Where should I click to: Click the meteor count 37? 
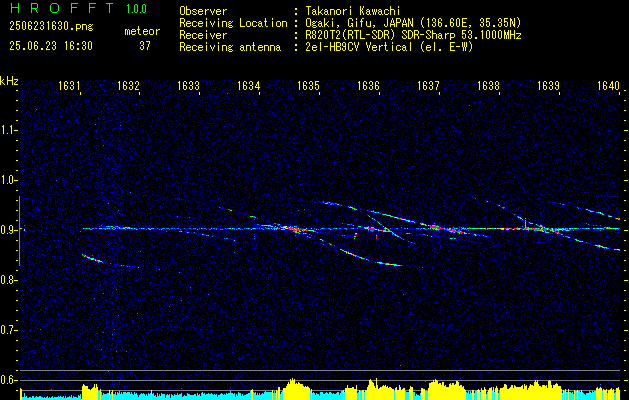point(145,46)
